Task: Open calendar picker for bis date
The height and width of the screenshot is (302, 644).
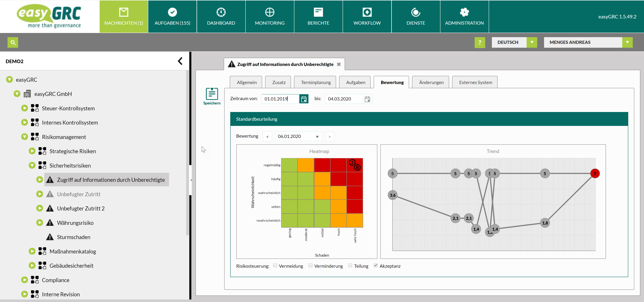Action: 367,99
